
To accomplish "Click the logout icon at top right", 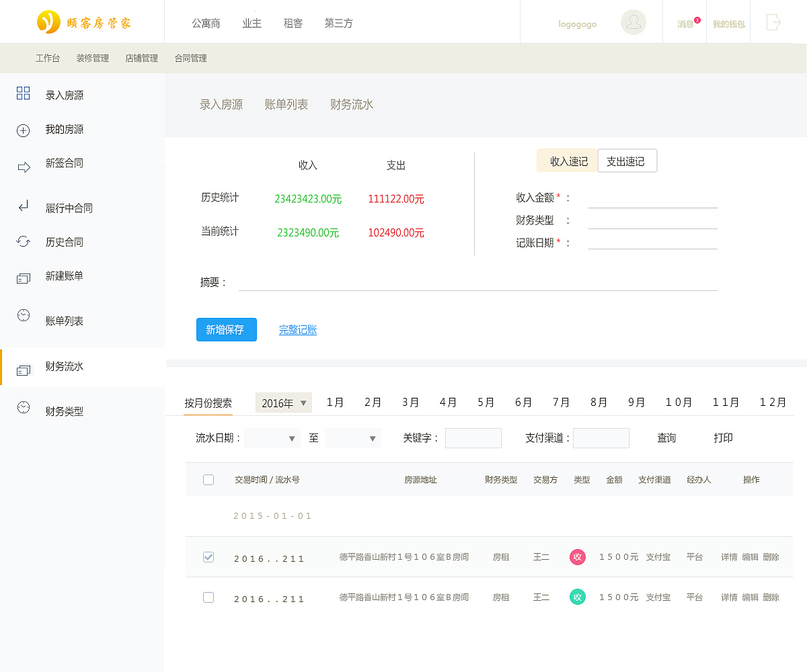I will pyautogui.click(x=773, y=21).
